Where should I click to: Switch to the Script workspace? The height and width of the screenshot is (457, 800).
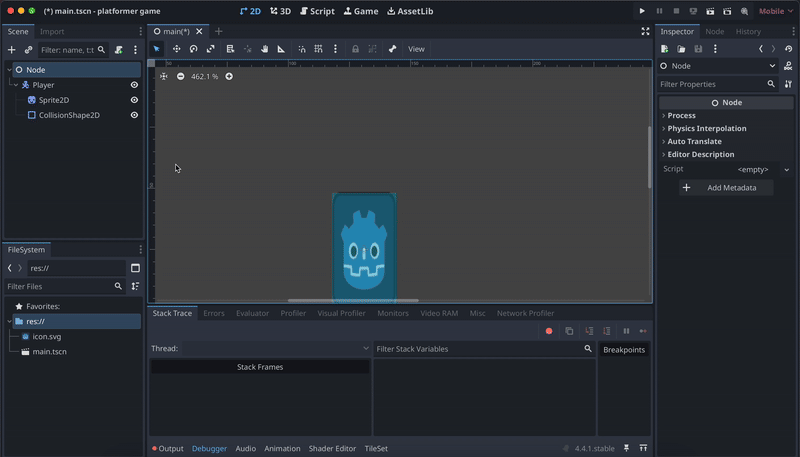(317, 11)
